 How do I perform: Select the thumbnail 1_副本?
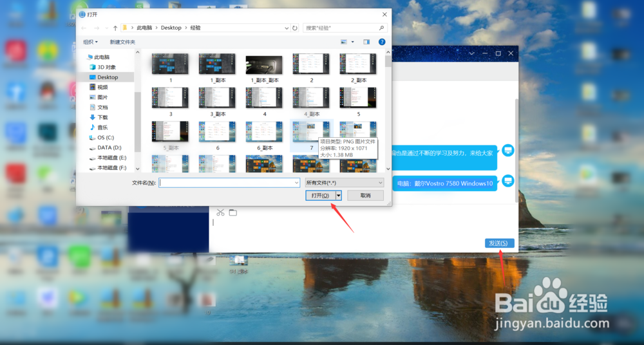tap(217, 68)
